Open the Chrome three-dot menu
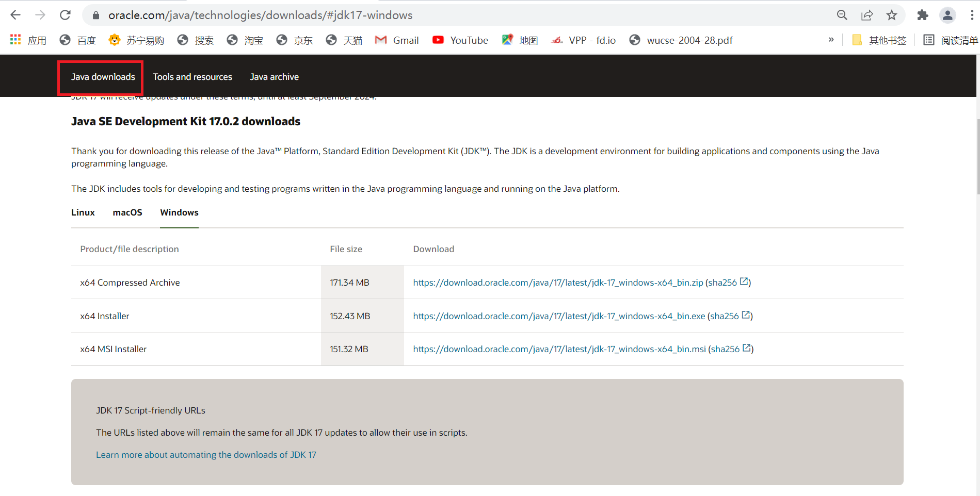Image resolution: width=980 pixels, height=496 pixels. coord(972,15)
